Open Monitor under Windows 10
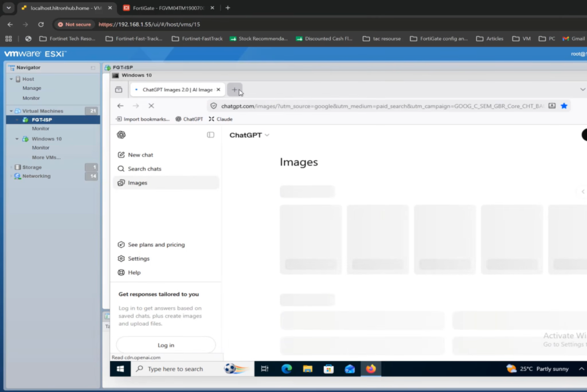 (41, 148)
